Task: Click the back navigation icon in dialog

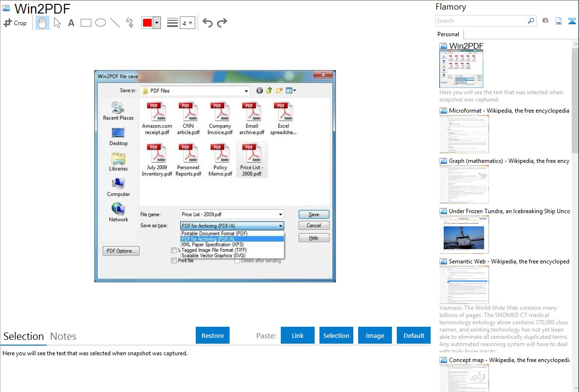Action: pos(260,90)
